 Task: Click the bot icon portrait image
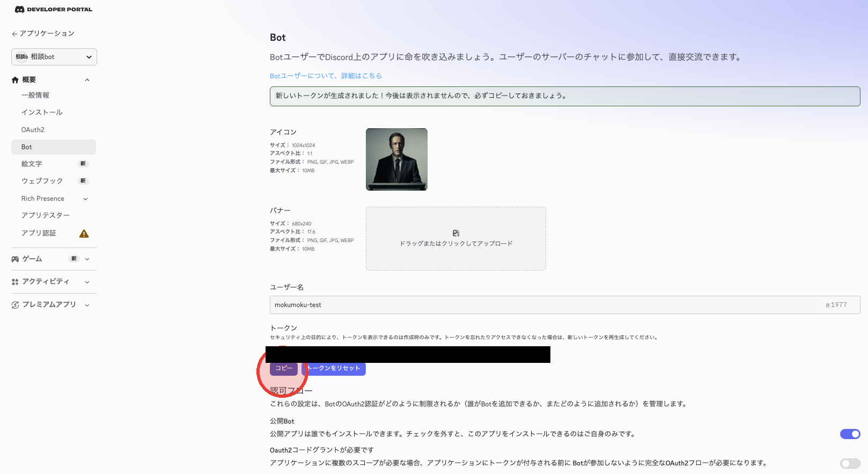coord(396,159)
